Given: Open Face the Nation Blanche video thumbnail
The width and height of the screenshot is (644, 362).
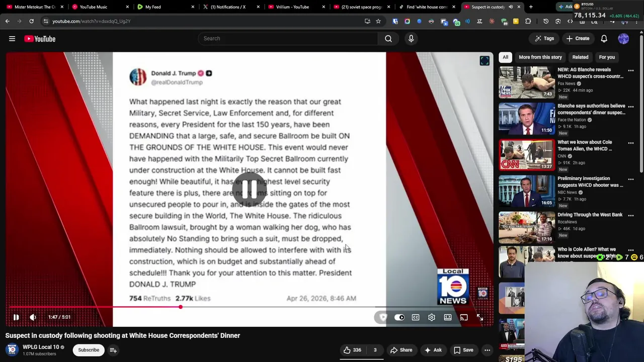Looking at the screenshot, I should (x=526, y=118).
